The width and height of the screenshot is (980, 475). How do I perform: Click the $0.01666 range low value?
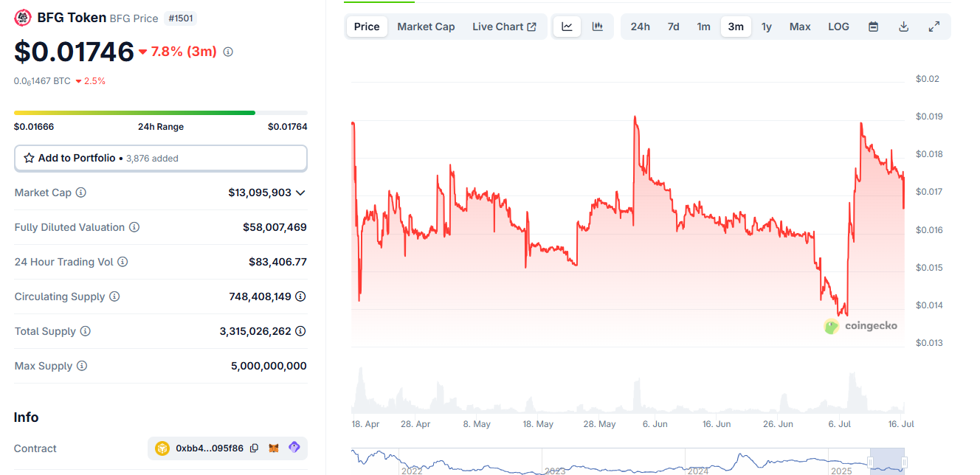34,127
